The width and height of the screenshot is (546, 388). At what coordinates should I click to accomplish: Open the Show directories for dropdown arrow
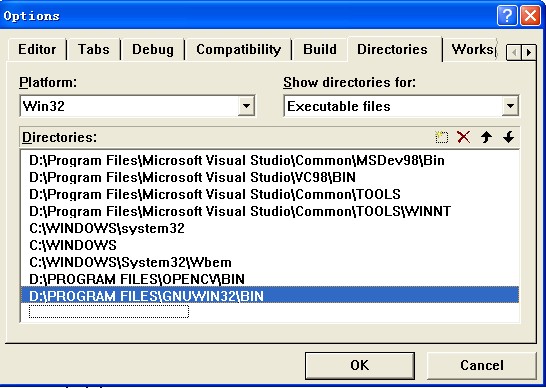(x=510, y=106)
